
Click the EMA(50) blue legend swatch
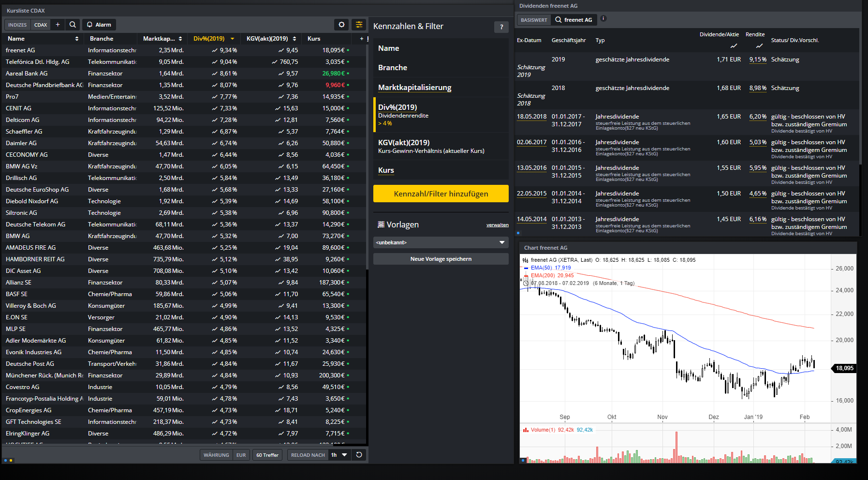pos(526,268)
